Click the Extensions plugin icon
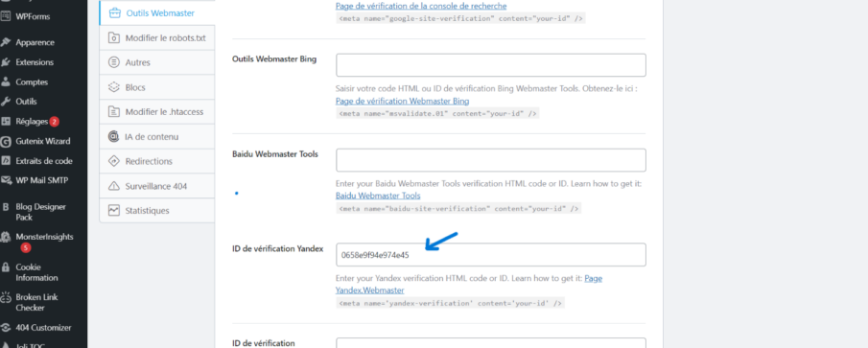Image resolution: width=868 pixels, height=348 pixels. coord(6,62)
